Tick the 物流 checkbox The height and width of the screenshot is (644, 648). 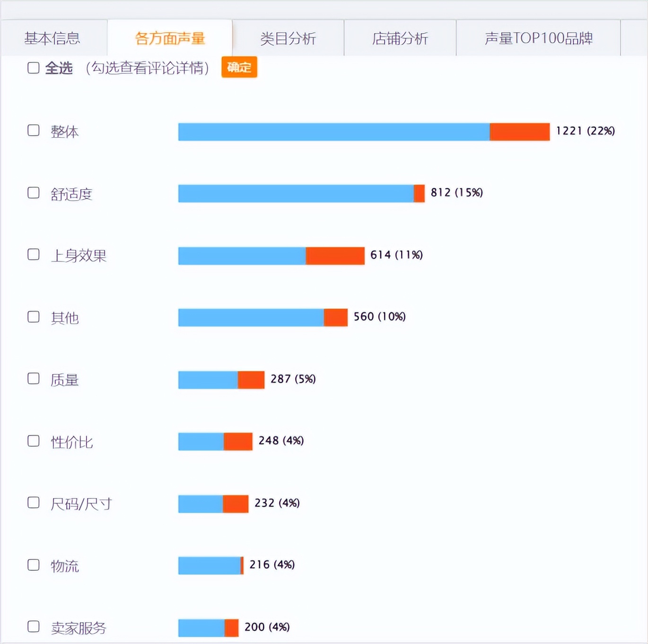33,565
